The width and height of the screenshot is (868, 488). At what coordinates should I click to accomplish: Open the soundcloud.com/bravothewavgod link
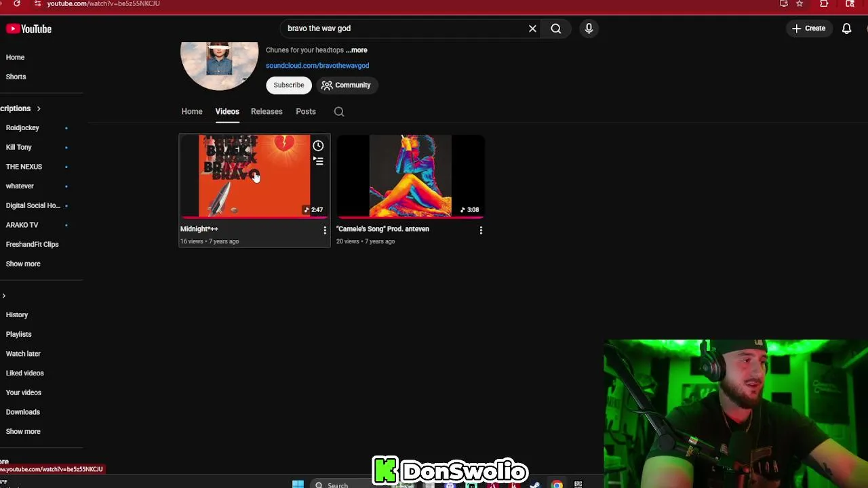[x=317, y=66]
